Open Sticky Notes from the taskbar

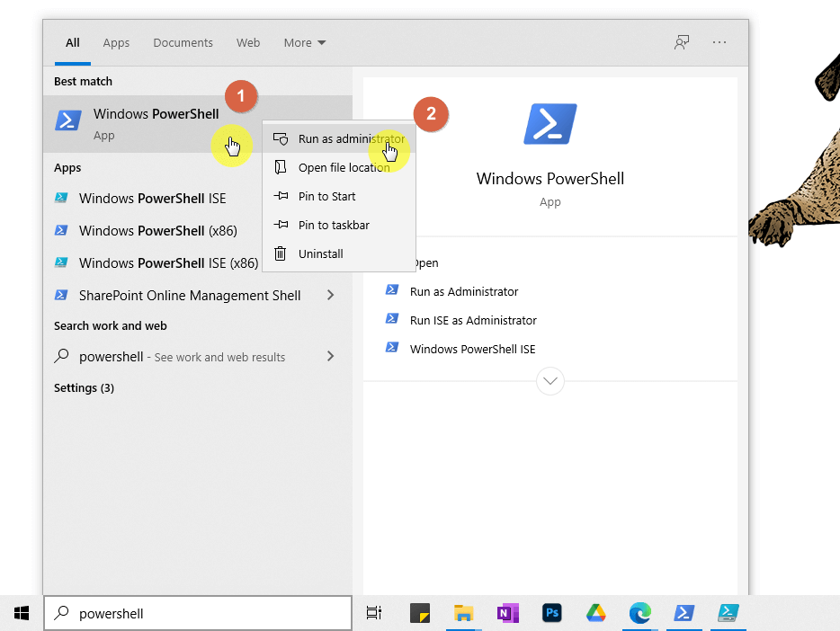tap(420, 613)
